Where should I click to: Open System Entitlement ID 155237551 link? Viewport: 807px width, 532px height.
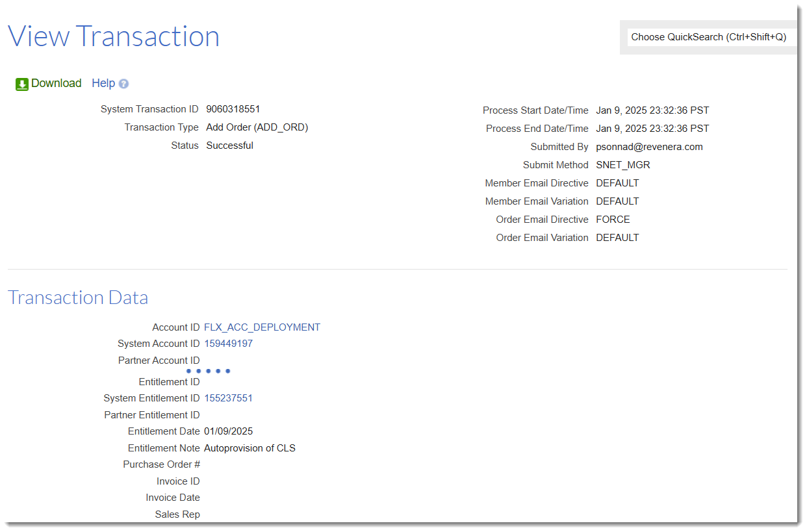pos(228,398)
